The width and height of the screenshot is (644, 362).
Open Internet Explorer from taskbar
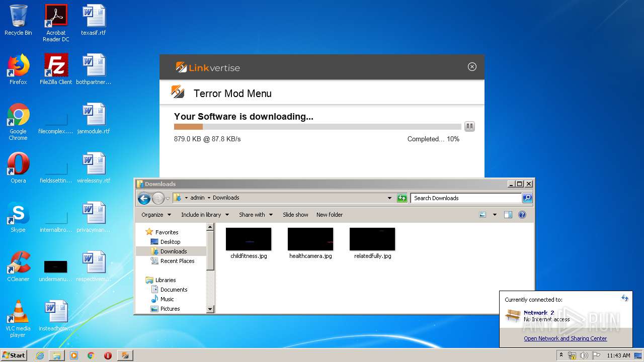(40, 355)
